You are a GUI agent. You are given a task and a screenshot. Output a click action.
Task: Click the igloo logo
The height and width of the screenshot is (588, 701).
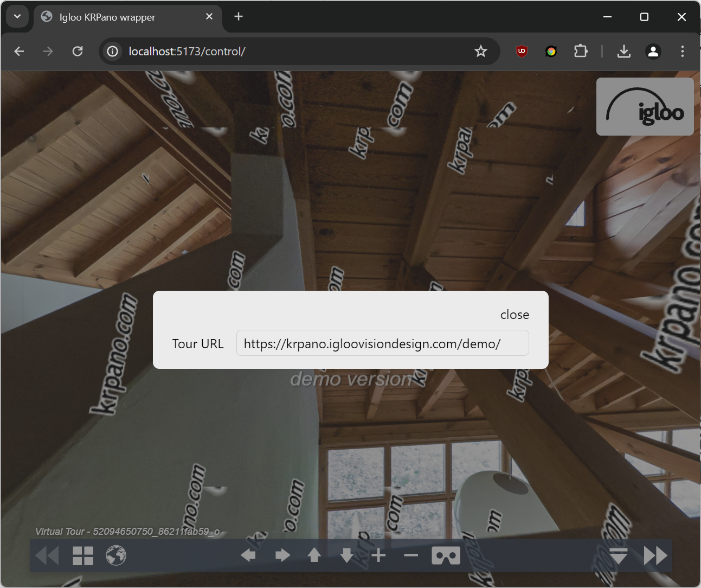pos(645,107)
